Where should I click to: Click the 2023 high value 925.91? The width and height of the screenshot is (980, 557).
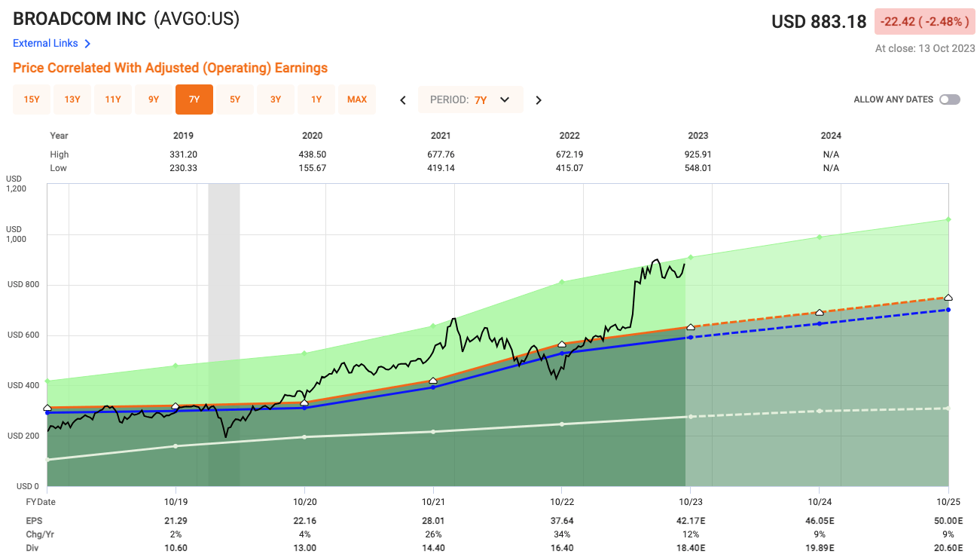[x=698, y=155]
